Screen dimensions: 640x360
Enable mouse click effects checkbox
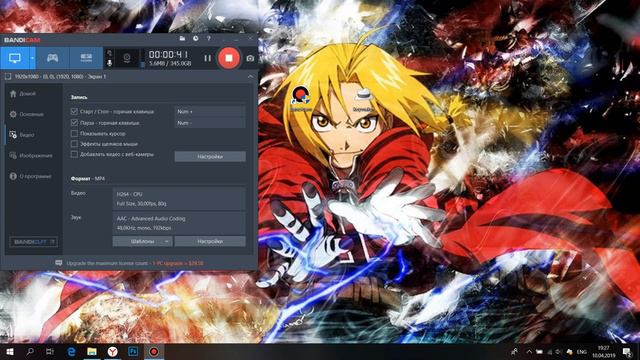pyautogui.click(x=74, y=144)
